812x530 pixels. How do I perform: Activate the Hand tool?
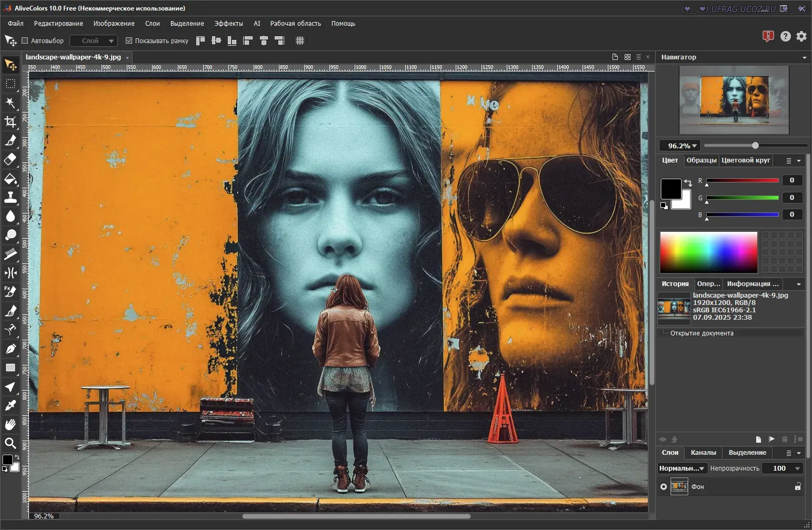coord(10,424)
